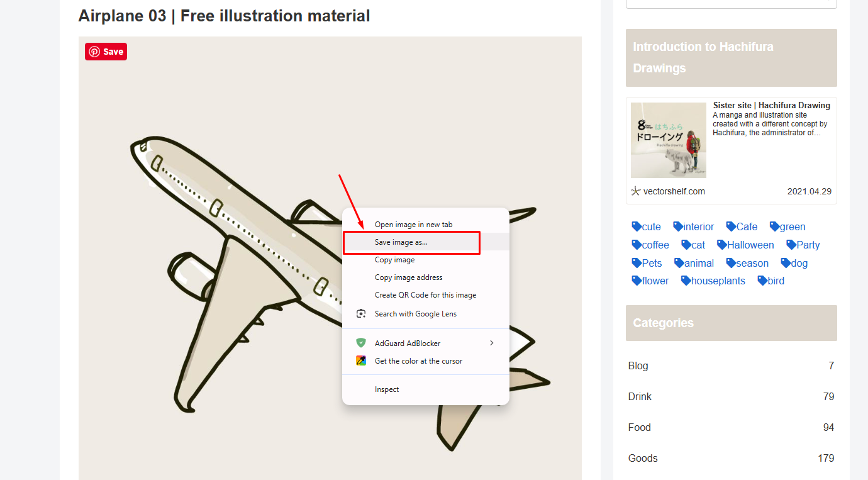Click the Food category link

[x=639, y=427]
